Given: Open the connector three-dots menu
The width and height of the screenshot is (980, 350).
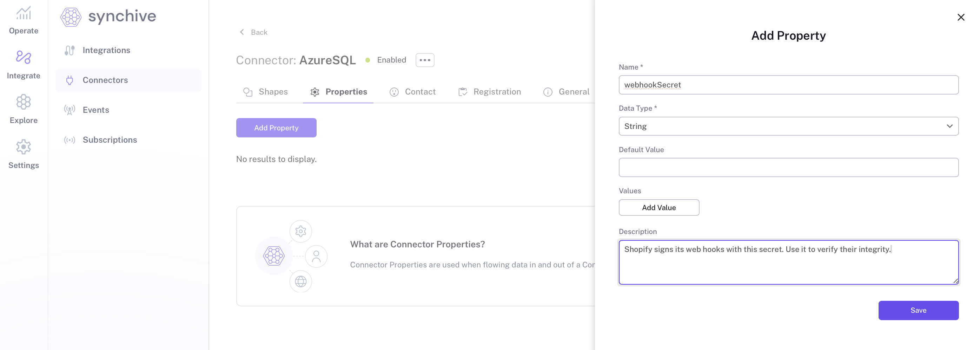Looking at the screenshot, I should tap(425, 60).
